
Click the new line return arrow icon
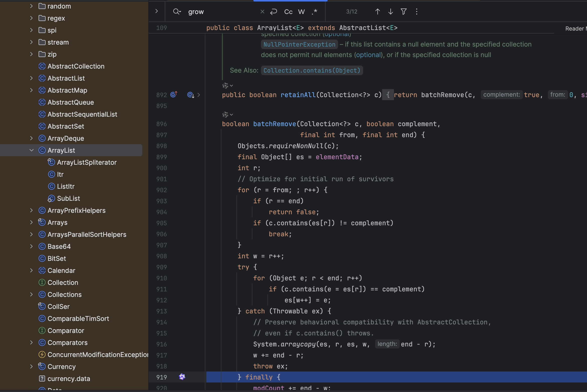(x=273, y=12)
